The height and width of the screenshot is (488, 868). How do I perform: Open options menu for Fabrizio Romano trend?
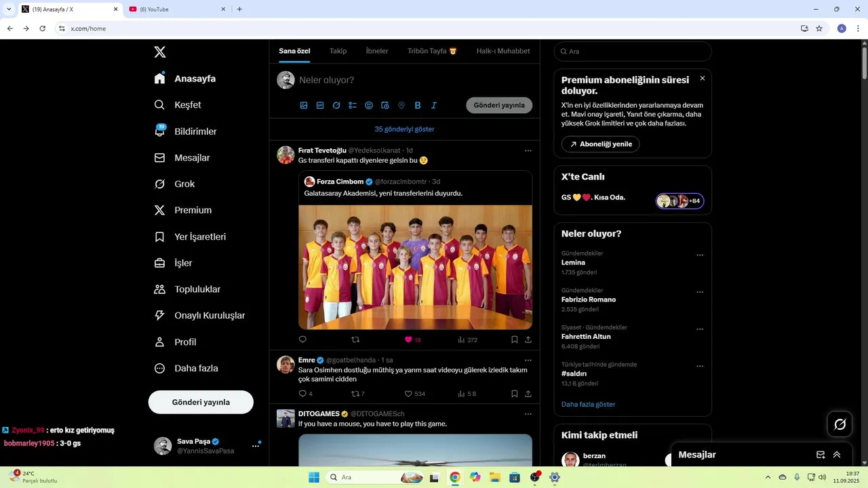click(x=700, y=292)
